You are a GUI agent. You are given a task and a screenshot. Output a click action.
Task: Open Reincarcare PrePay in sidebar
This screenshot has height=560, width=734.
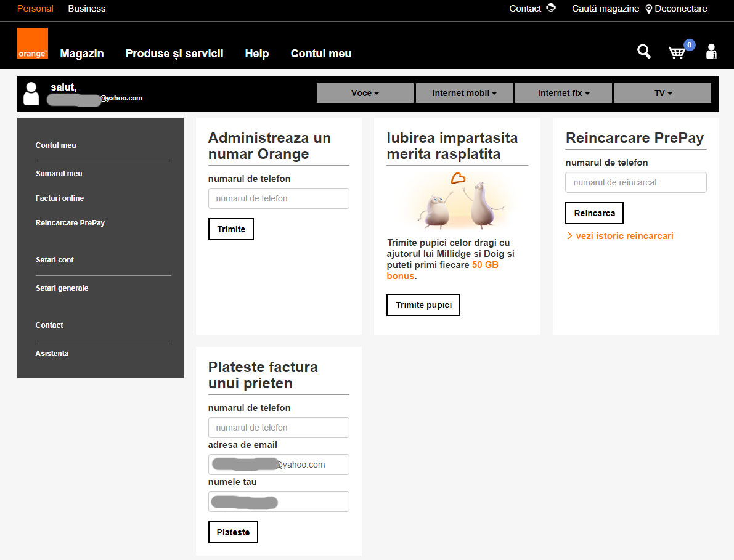tap(70, 223)
